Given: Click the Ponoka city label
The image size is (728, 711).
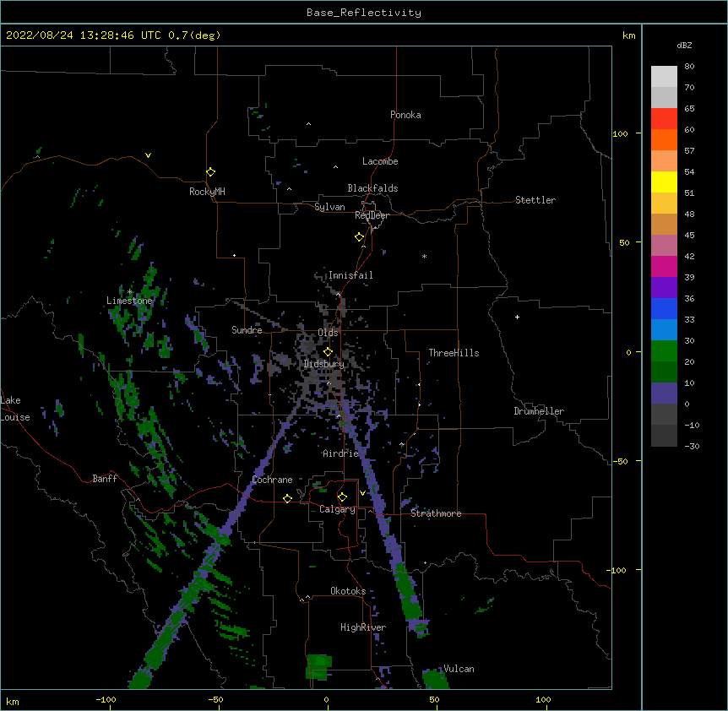Looking at the screenshot, I should (x=405, y=115).
